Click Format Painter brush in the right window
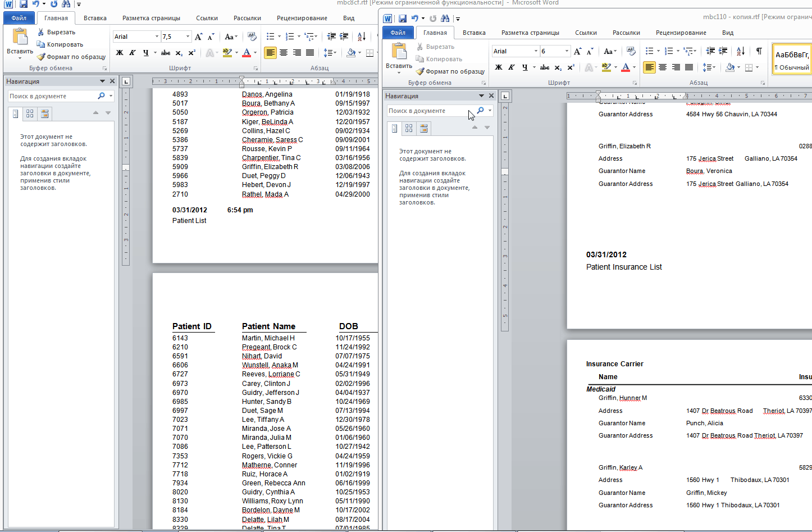 click(420, 71)
